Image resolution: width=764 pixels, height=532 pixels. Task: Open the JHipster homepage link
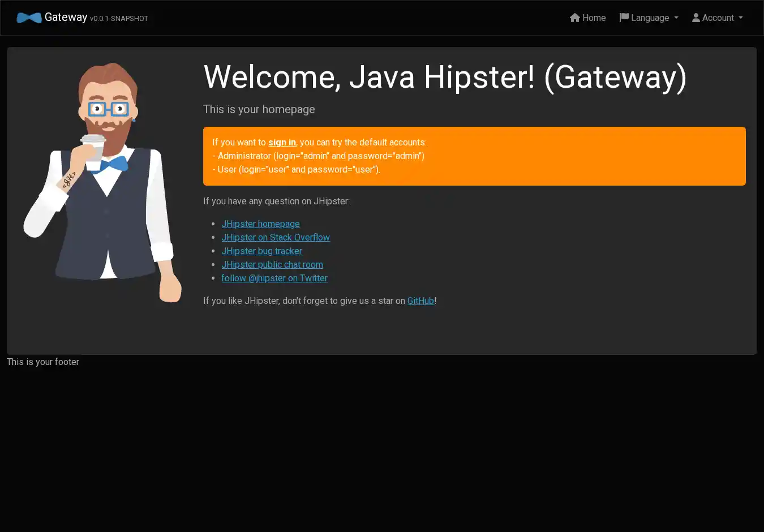point(260,224)
